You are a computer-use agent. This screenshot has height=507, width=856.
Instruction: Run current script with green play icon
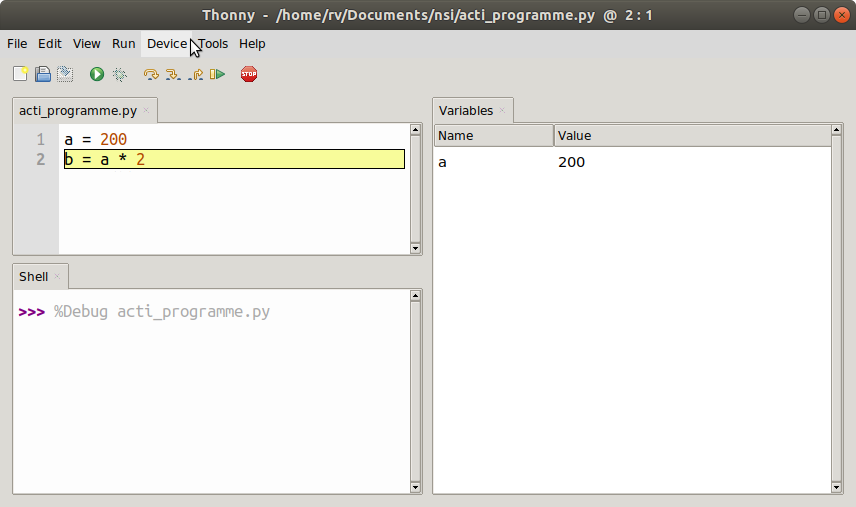click(97, 74)
